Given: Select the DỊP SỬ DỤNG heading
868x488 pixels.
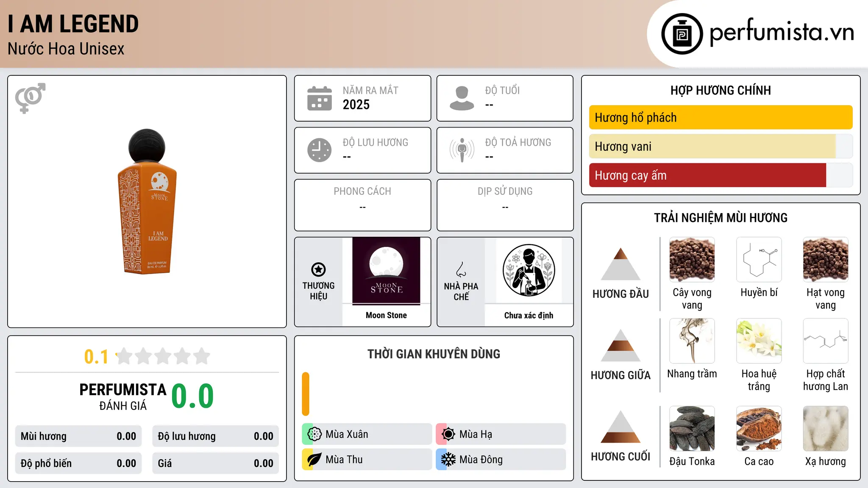Looking at the screenshot, I should (x=505, y=191).
